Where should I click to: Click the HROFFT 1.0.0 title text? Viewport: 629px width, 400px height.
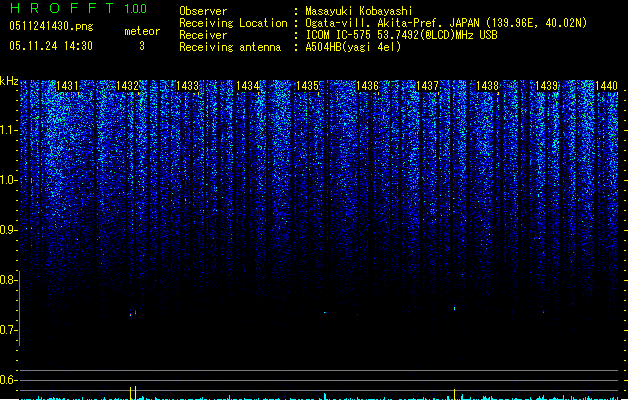pos(79,8)
